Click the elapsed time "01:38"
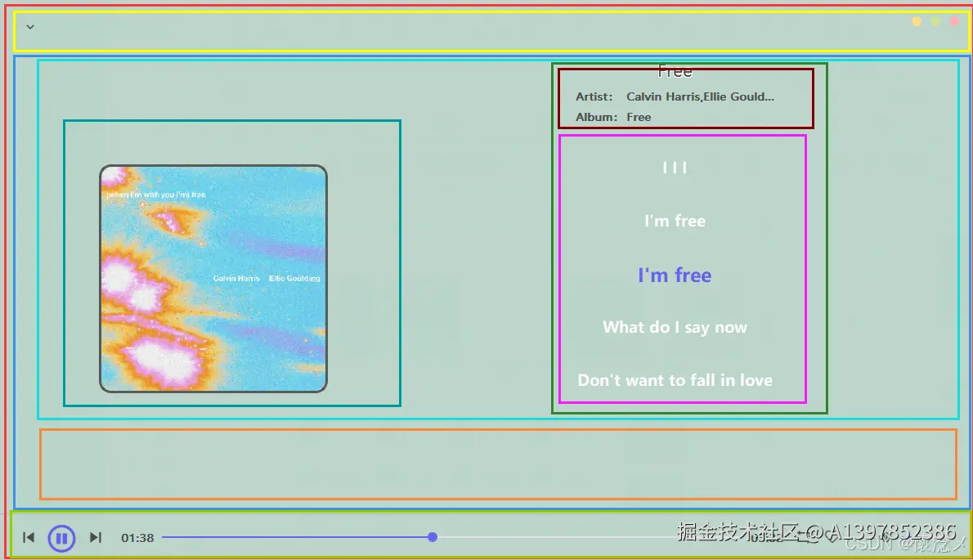 137,538
